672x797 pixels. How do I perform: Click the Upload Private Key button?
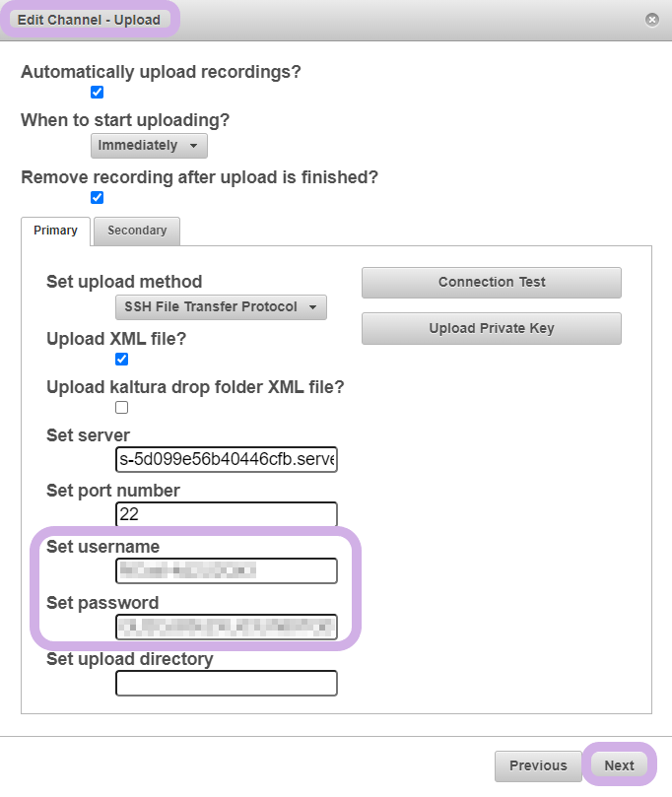[x=491, y=329]
